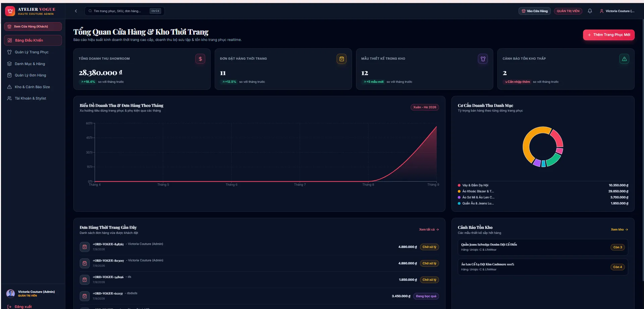Click the shopping bag order card icon

click(341, 59)
